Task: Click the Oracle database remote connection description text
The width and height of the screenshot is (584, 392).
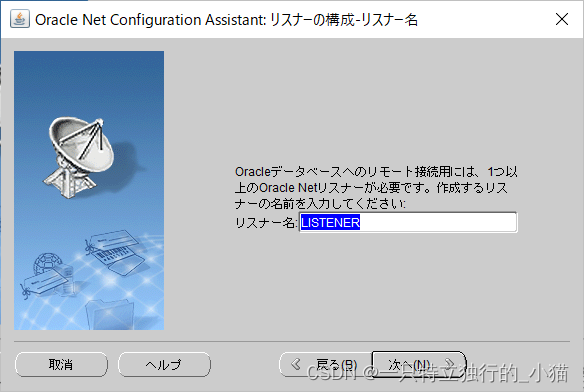Action: point(376,187)
